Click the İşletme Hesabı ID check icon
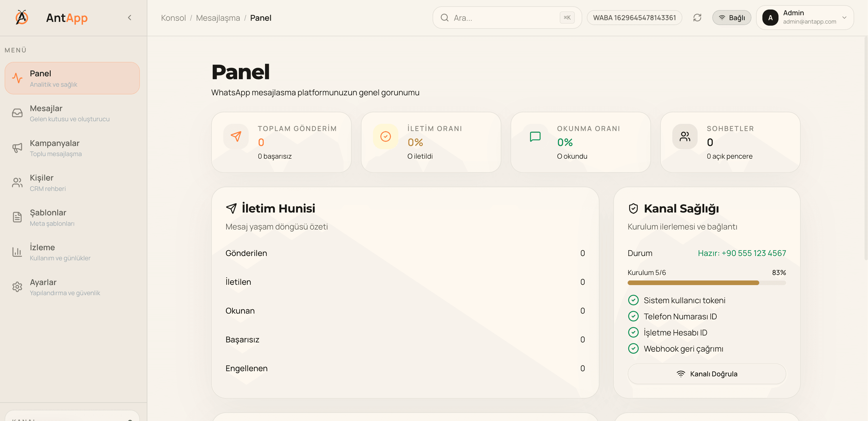 coord(633,332)
